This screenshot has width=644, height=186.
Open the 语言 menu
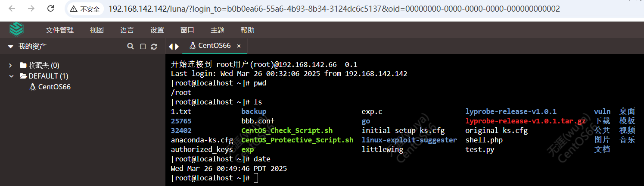point(127,30)
